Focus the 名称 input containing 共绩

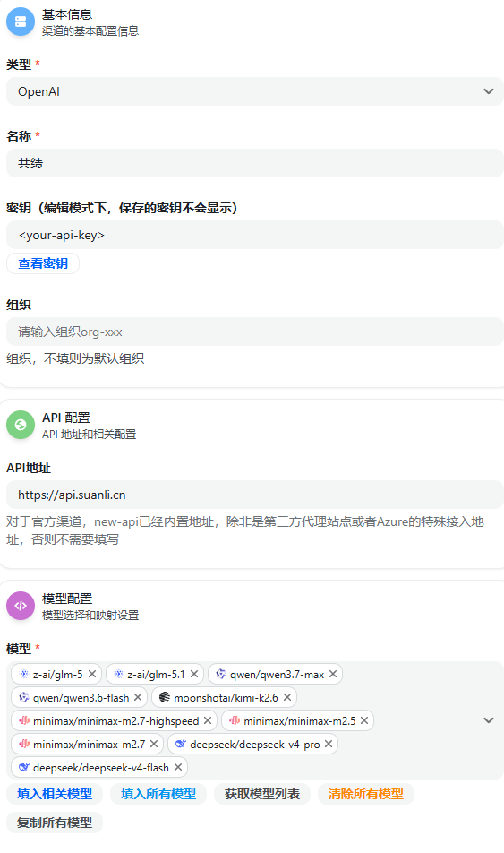click(255, 163)
